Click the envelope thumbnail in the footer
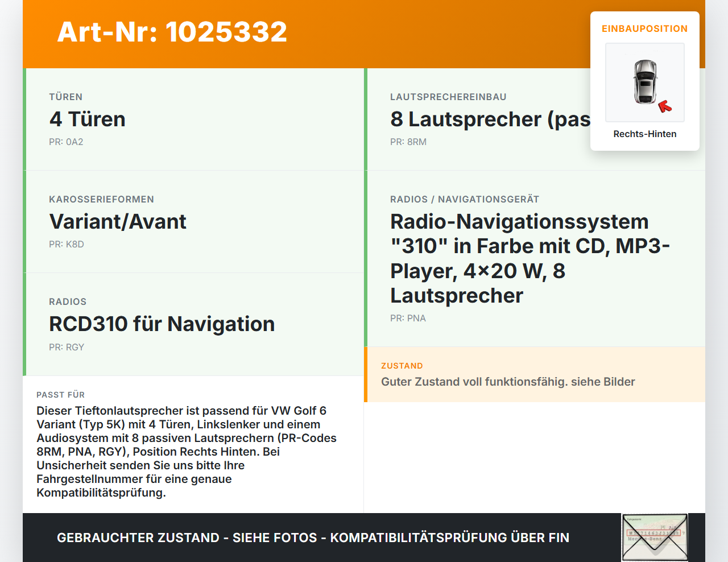 click(x=655, y=538)
